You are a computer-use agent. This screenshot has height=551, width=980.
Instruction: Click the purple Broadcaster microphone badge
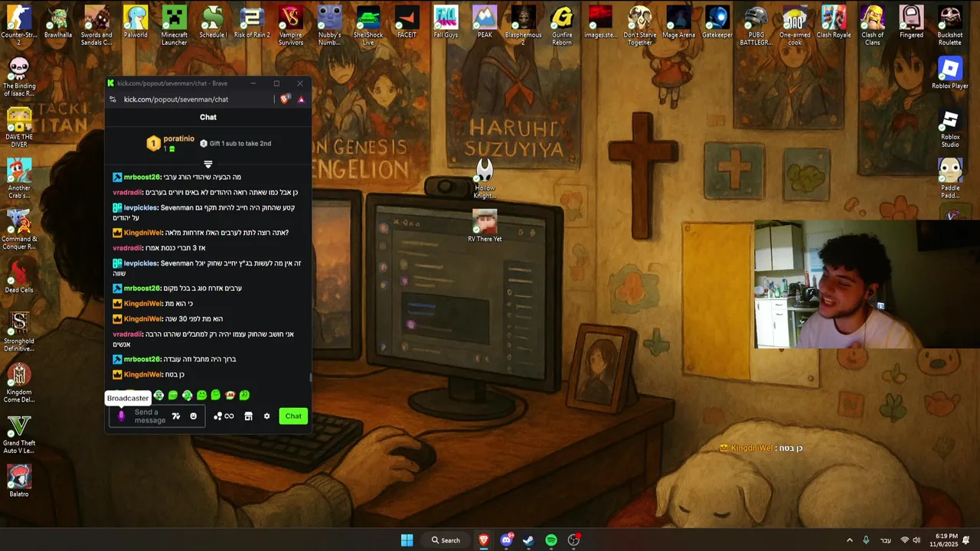point(121,416)
